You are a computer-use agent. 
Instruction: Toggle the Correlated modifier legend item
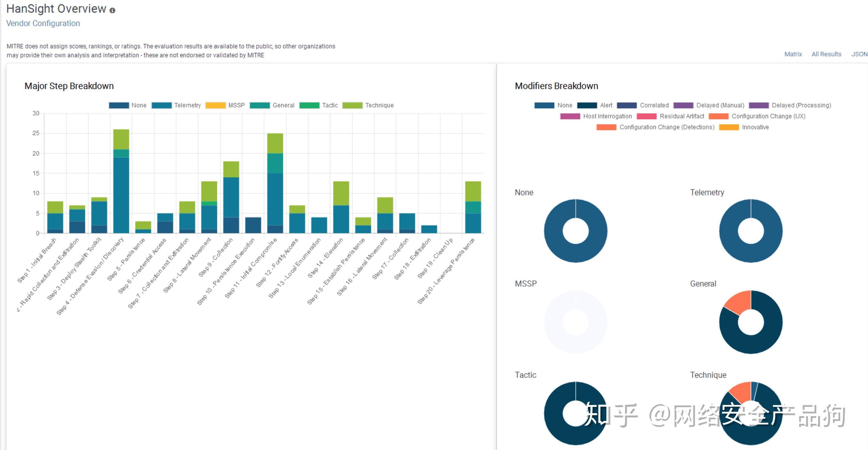coord(654,105)
